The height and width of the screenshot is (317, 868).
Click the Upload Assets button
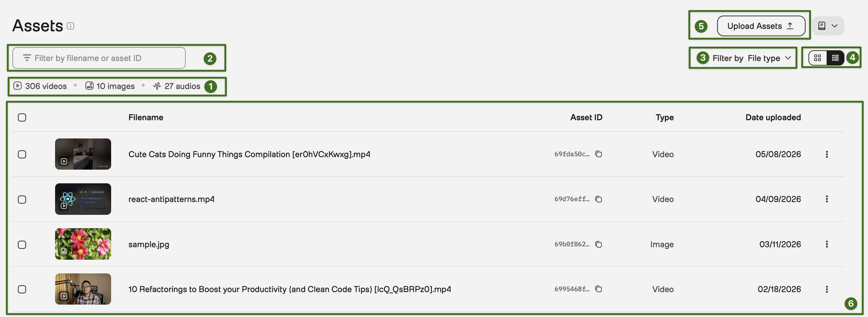tap(761, 26)
